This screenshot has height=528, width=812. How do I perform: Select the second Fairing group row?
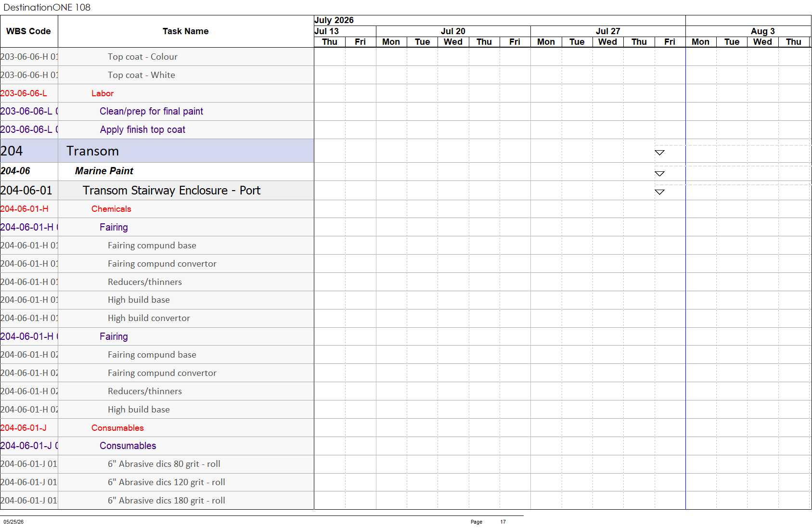[157, 336]
